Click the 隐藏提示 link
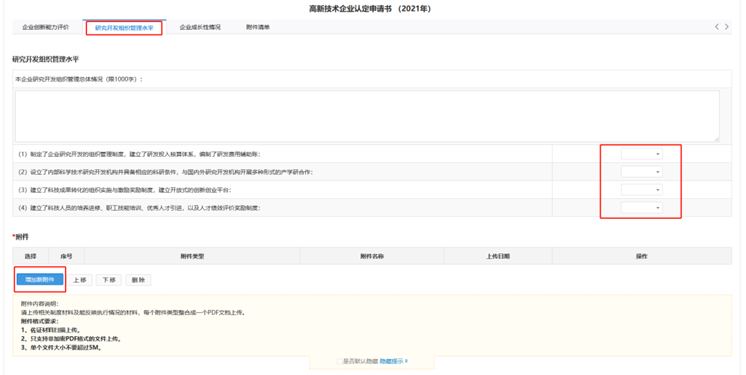 (393, 361)
